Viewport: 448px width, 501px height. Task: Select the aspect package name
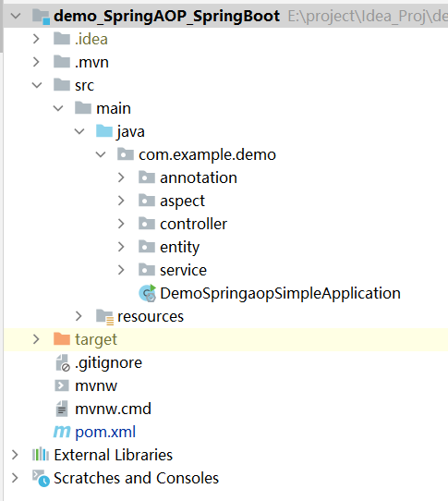tap(182, 202)
